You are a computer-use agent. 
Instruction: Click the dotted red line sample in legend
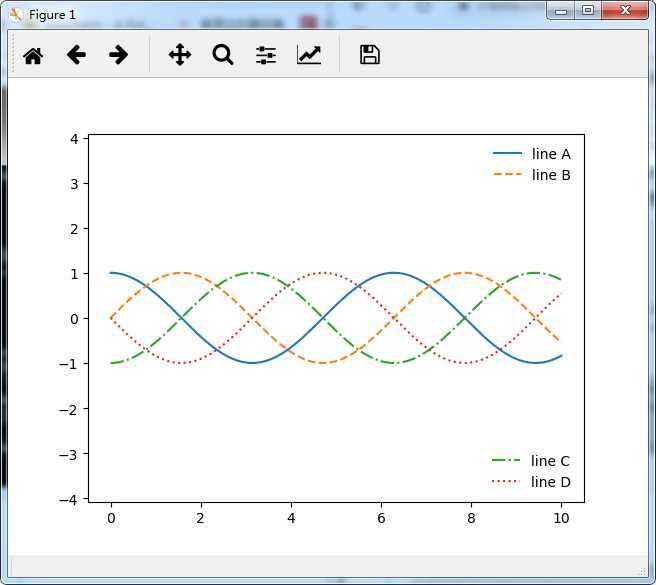coord(507,482)
